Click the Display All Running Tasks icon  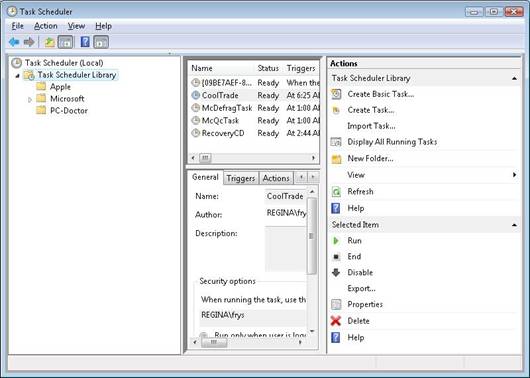(x=336, y=142)
